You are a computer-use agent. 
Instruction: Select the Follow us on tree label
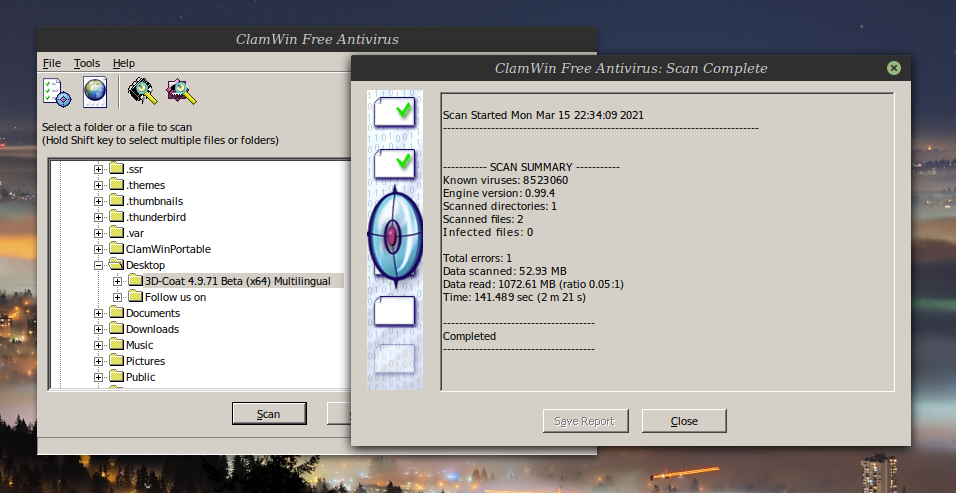(176, 297)
